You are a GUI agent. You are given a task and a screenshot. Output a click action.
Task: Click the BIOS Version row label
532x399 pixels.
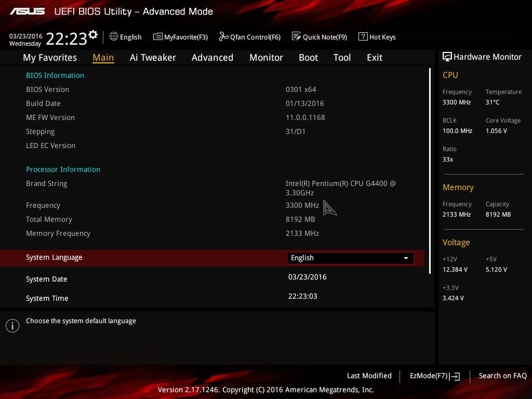coord(47,89)
